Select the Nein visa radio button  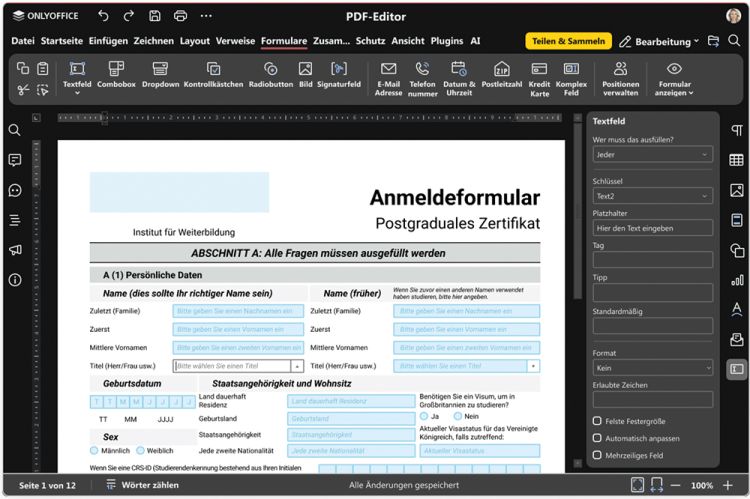click(x=458, y=416)
